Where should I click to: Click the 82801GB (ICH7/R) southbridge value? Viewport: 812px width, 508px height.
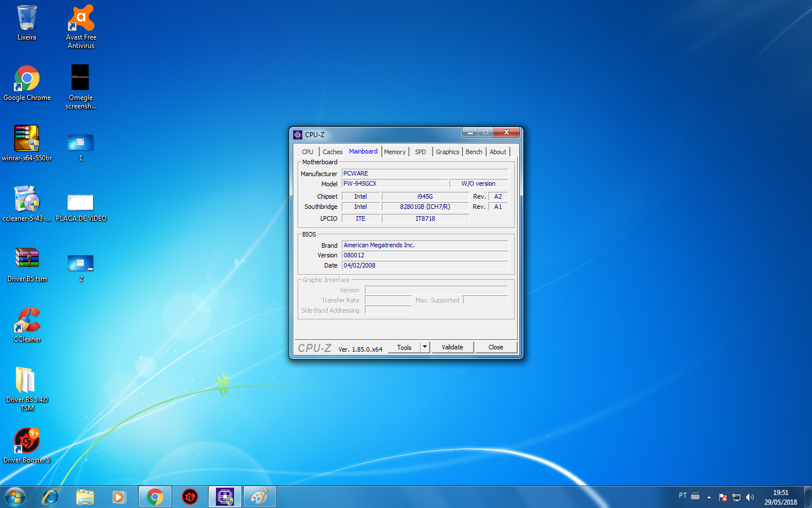coord(425,207)
